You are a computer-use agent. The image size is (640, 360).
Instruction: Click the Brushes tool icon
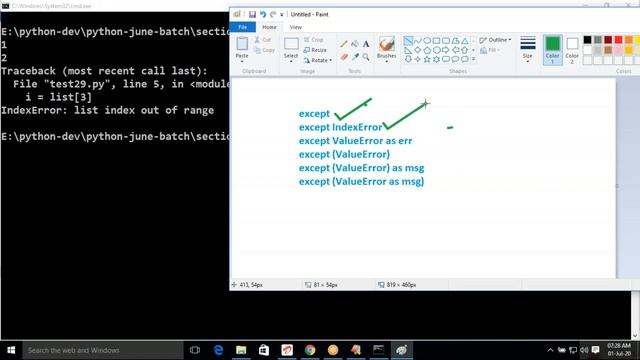[387, 44]
